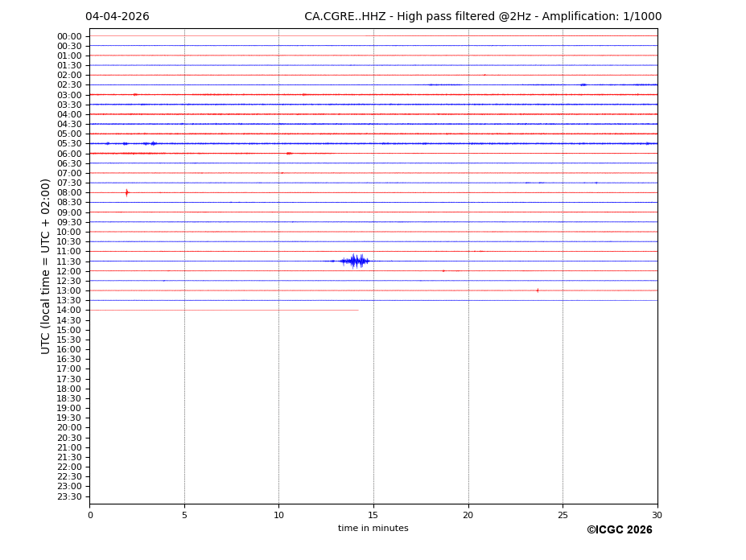Click the 18:00 row label
Screen dimensions: 746x560
click(x=69, y=389)
